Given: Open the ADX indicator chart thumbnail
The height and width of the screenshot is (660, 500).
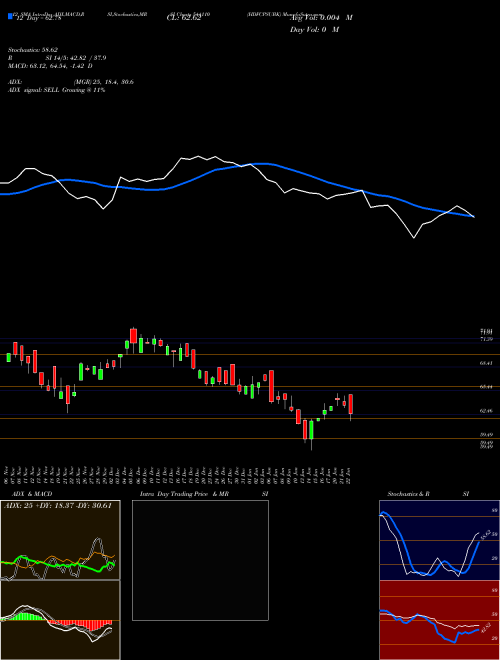Looking at the screenshot, I should click(60, 540).
